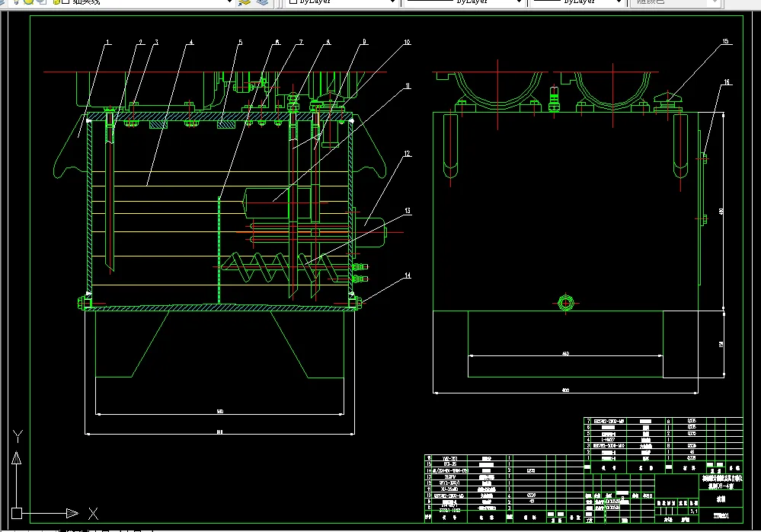Select balloon number 5 callout
This screenshot has width=761, height=532.
[240, 42]
